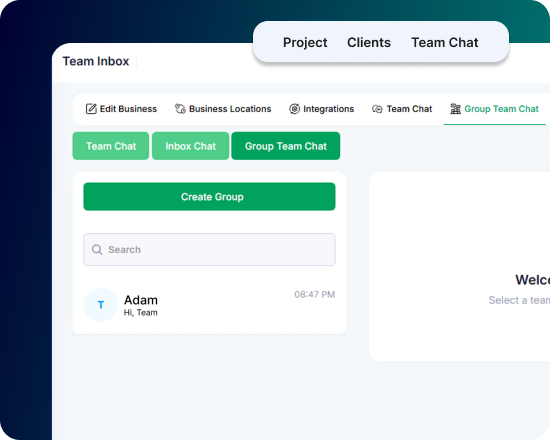The height and width of the screenshot is (440, 550).
Task: Open the Project item in the top navigation
Action: pyautogui.click(x=305, y=42)
